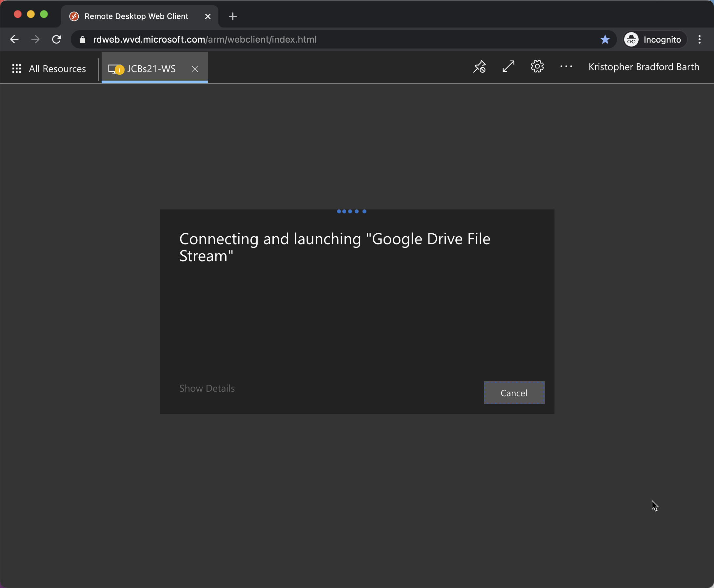Cancel the Google Drive File Stream connection
Screen dimensions: 714x588
[x=514, y=393]
